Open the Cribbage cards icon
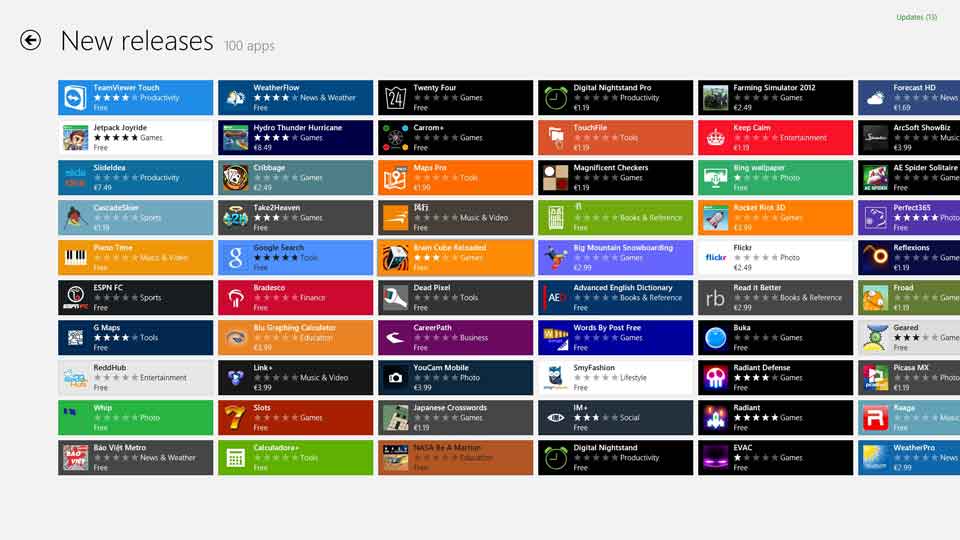 236,178
